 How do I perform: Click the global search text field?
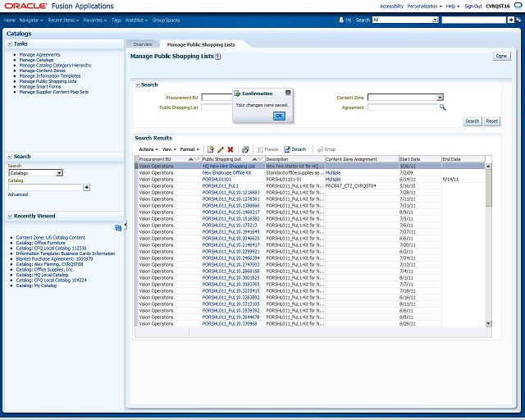click(474, 20)
